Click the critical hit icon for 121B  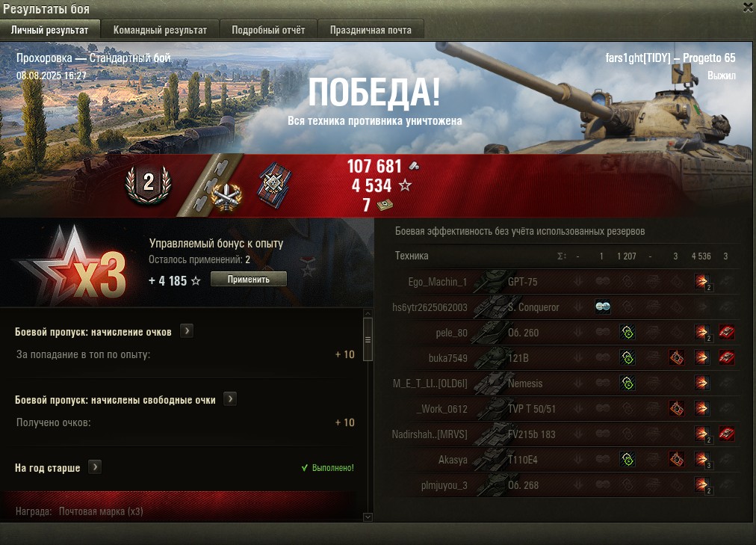point(677,357)
